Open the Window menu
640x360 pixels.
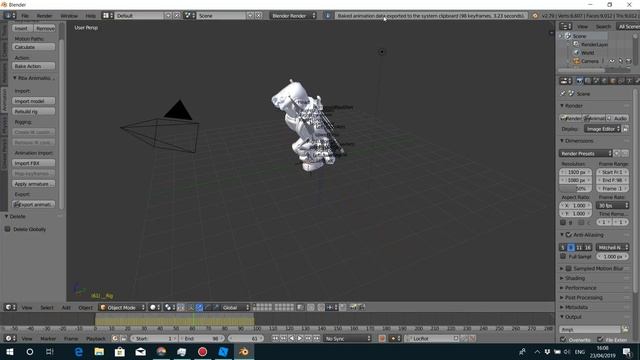69,16
